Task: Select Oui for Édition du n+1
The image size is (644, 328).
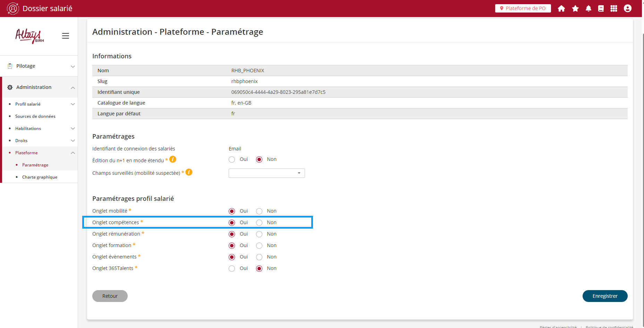Action: 232,159
